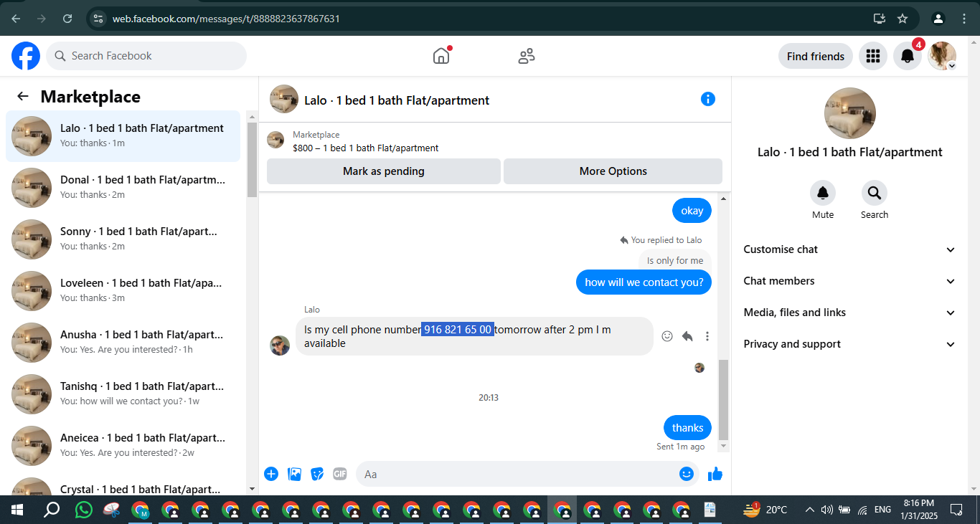Expand Chat members section
This screenshot has height=524, width=980.
point(849,281)
